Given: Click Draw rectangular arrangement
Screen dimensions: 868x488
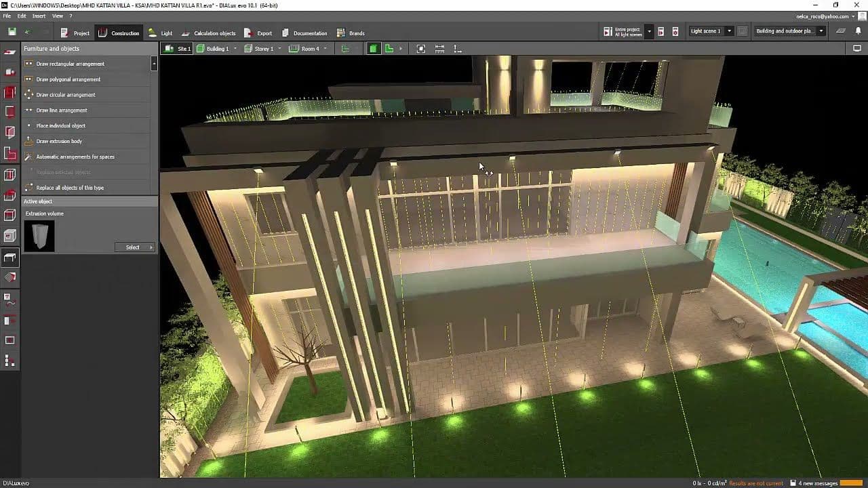Looking at the screenshot, I should (71, 64).
